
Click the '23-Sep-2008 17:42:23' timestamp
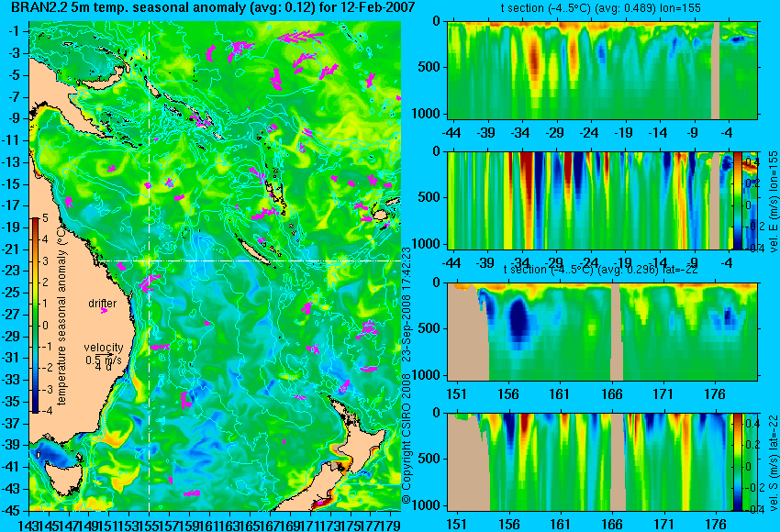[x=407, y=306]
